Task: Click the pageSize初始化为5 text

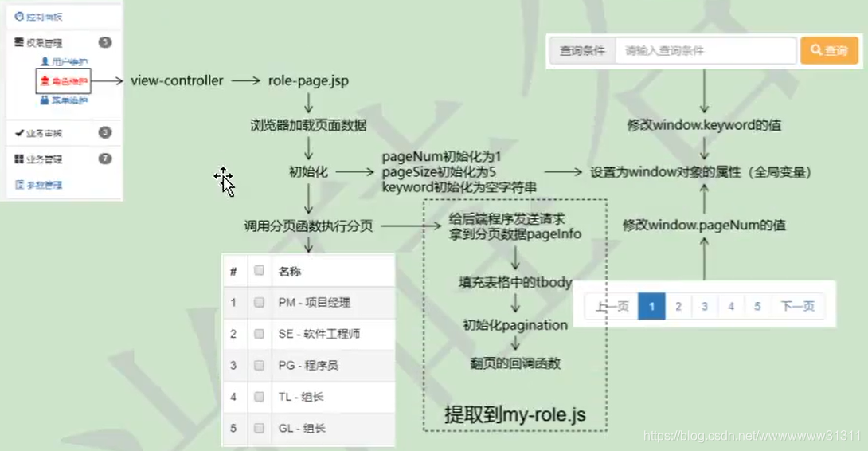Action: (439, 172)
